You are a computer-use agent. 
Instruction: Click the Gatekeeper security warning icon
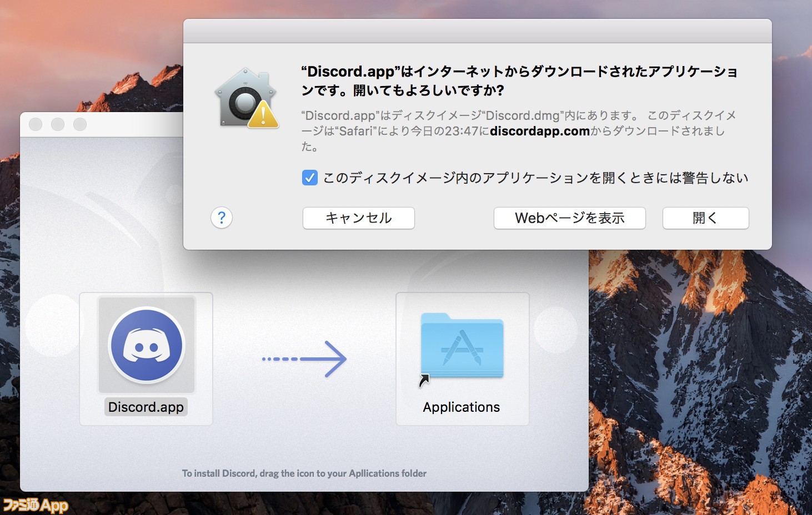[x=247, y=98]
